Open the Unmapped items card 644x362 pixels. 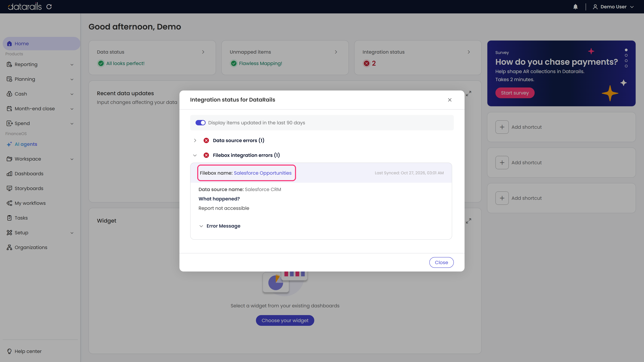pos(285,58)
